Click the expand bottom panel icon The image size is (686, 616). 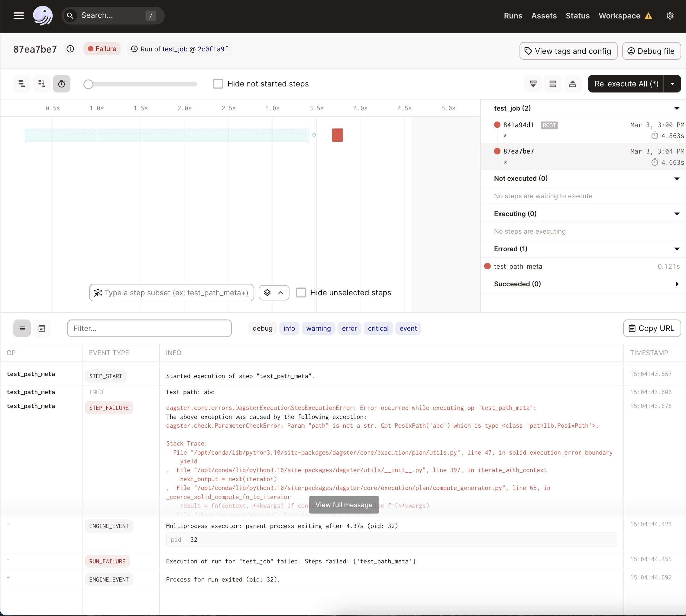point(533,84)
